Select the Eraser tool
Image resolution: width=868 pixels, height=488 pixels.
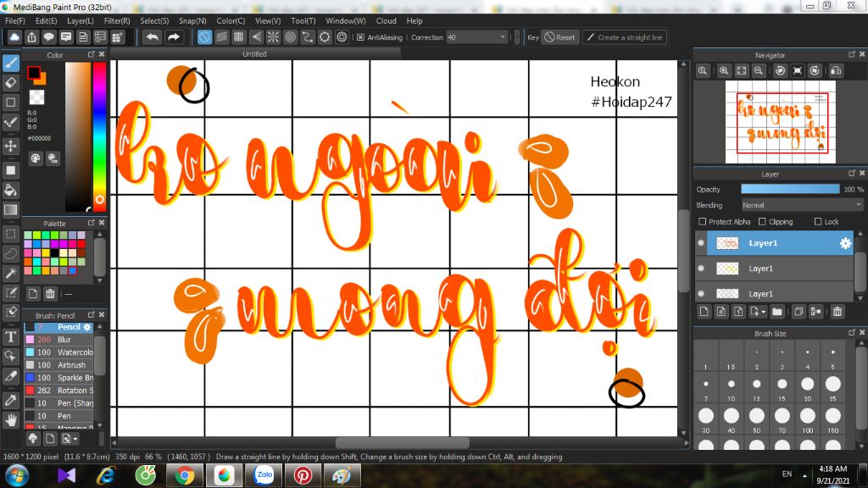pyautogui.click(x=10, y=82)
